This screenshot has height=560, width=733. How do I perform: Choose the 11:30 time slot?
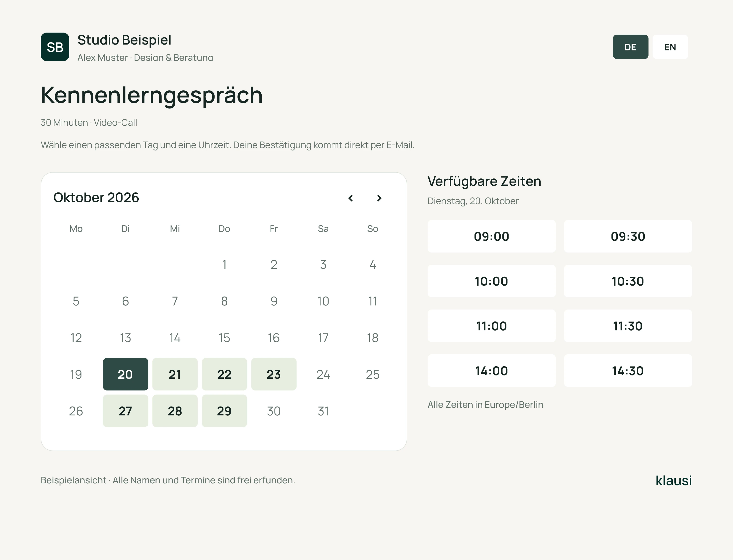point(628,326)
